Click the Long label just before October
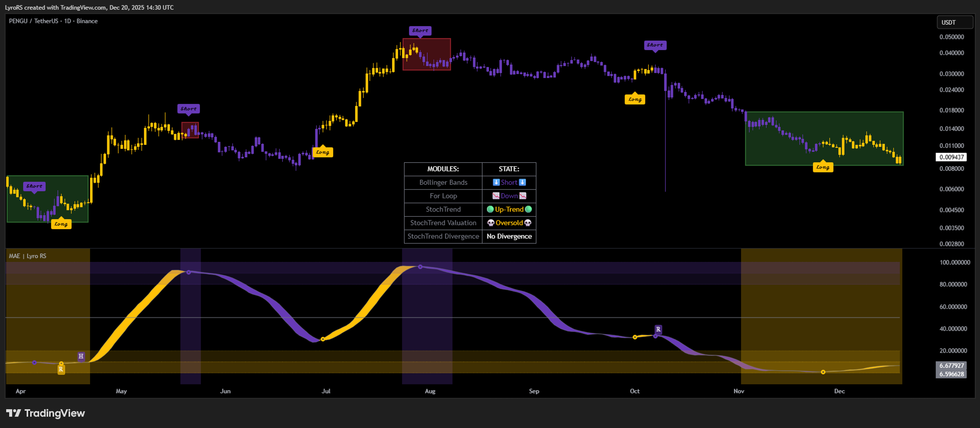Screen dimensions: 980x428 (635, 99)
